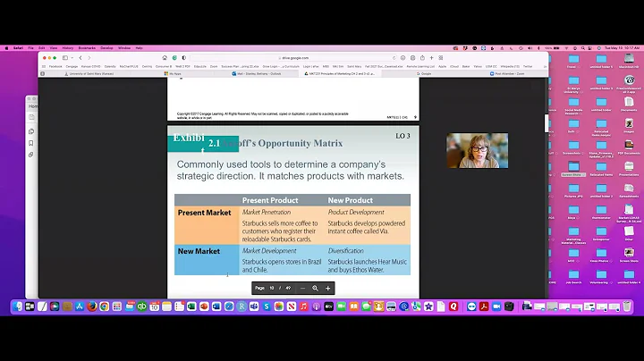Add new tab with plus icon
The image size is (644, 361).
(432, 58)
